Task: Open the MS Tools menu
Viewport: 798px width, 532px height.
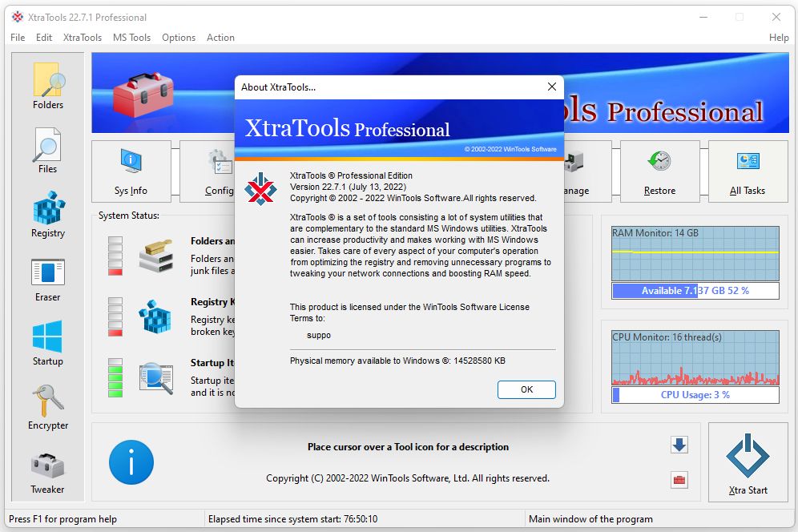Action: tap(132, 38)
